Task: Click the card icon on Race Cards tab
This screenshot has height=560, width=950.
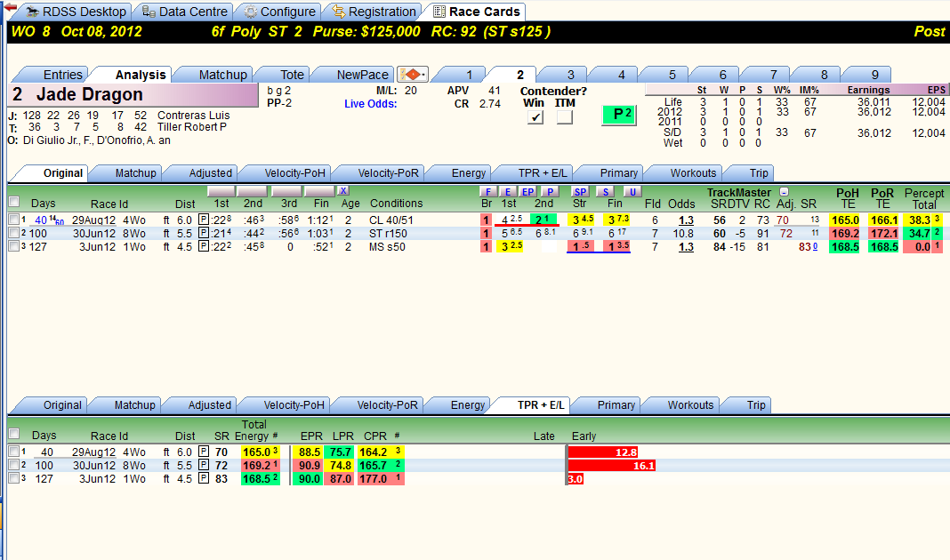Action: coord(439,12)
